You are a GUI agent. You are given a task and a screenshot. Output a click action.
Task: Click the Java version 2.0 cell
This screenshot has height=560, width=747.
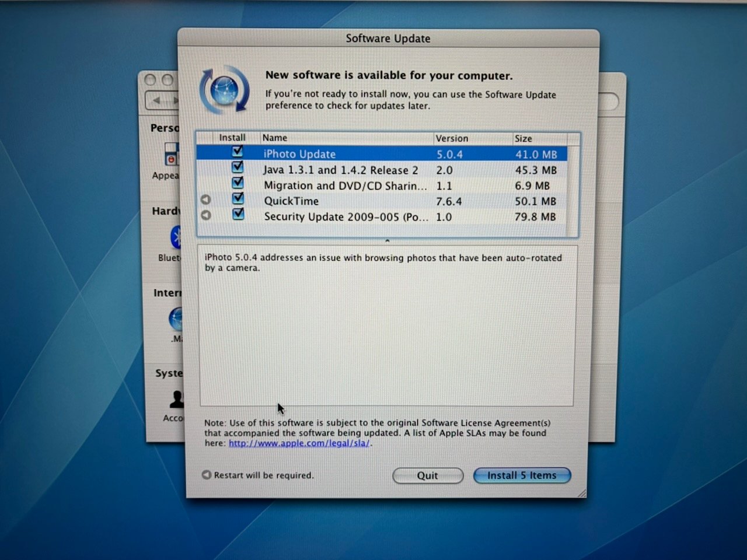coord(445,170)
